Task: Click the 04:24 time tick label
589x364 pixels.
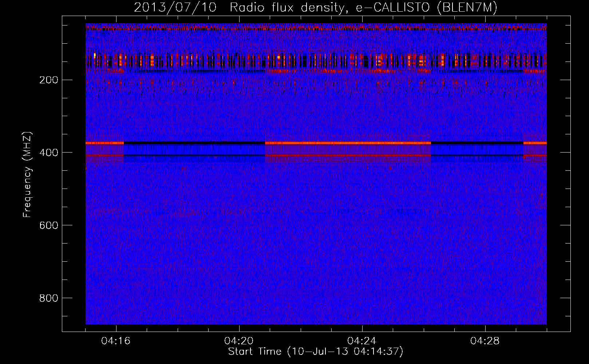Action: click(x=362, y=341)
